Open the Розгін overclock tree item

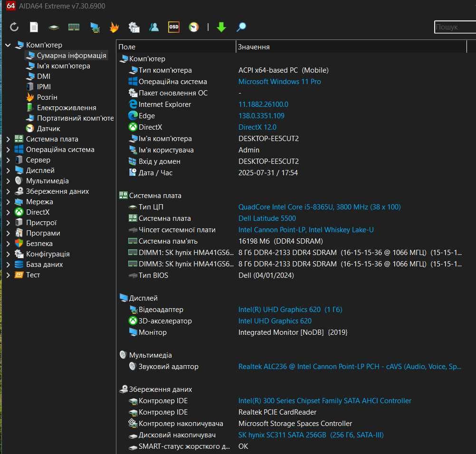[47, 97]
